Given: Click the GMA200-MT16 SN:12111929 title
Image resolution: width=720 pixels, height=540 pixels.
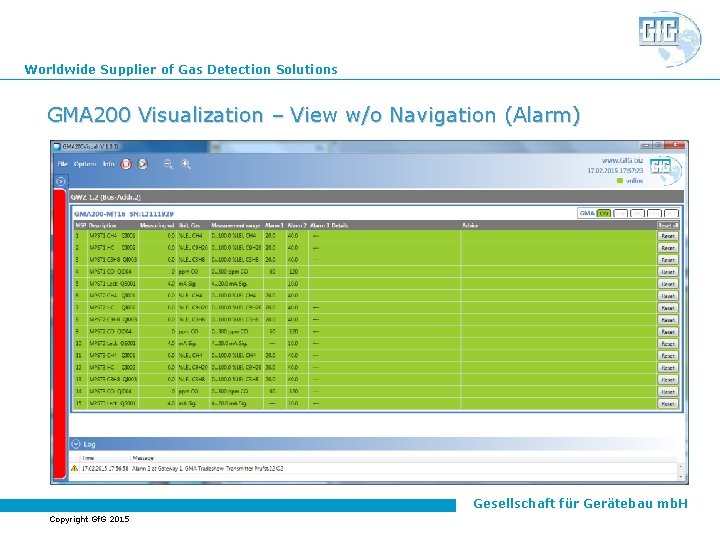Looking at the screenshot, I should point(124,214).
